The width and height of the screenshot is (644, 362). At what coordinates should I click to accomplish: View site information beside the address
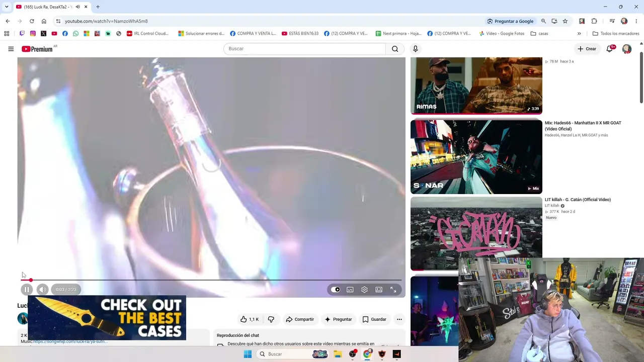coord(58,21)
